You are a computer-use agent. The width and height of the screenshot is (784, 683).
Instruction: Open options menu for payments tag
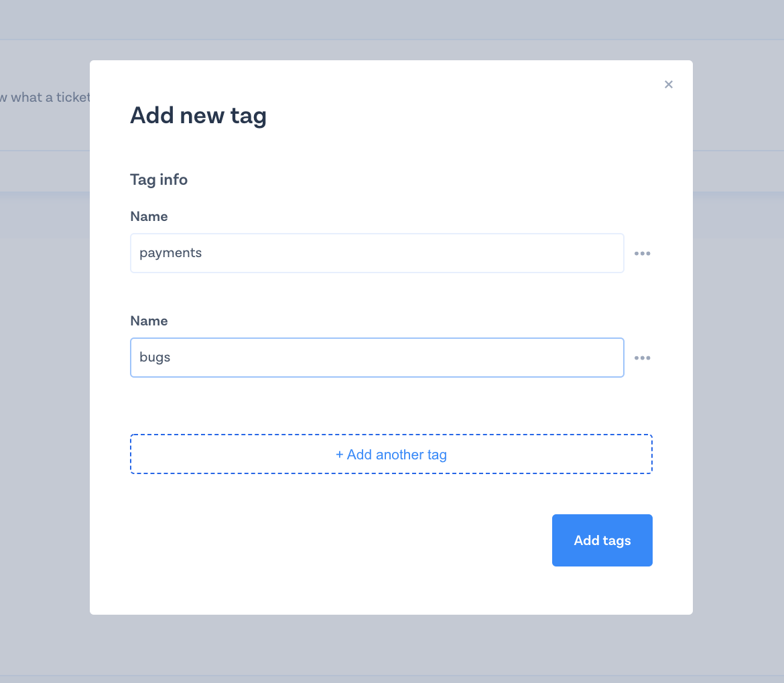pos(642,253)
